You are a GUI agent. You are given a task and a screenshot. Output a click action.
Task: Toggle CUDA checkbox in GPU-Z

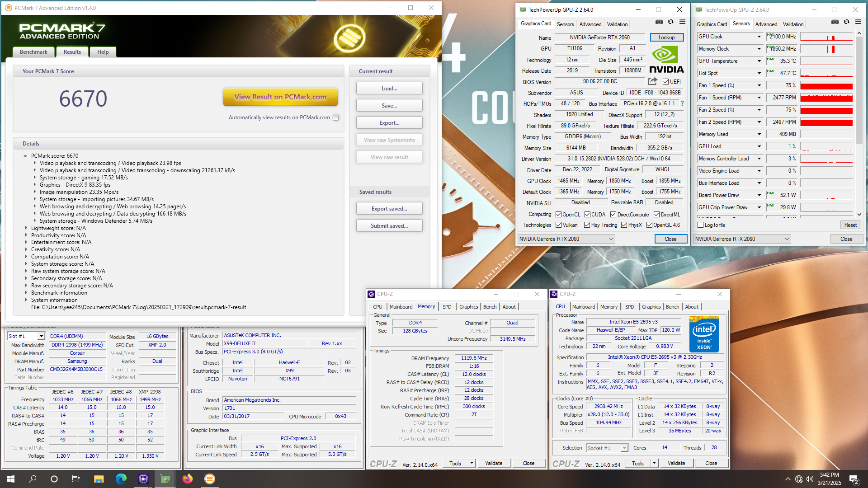point(587,215)
